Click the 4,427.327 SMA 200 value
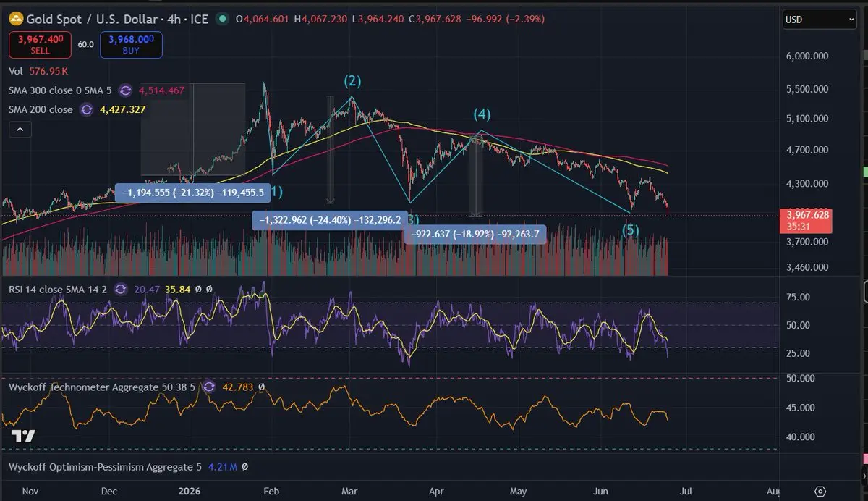 (123, 110)
